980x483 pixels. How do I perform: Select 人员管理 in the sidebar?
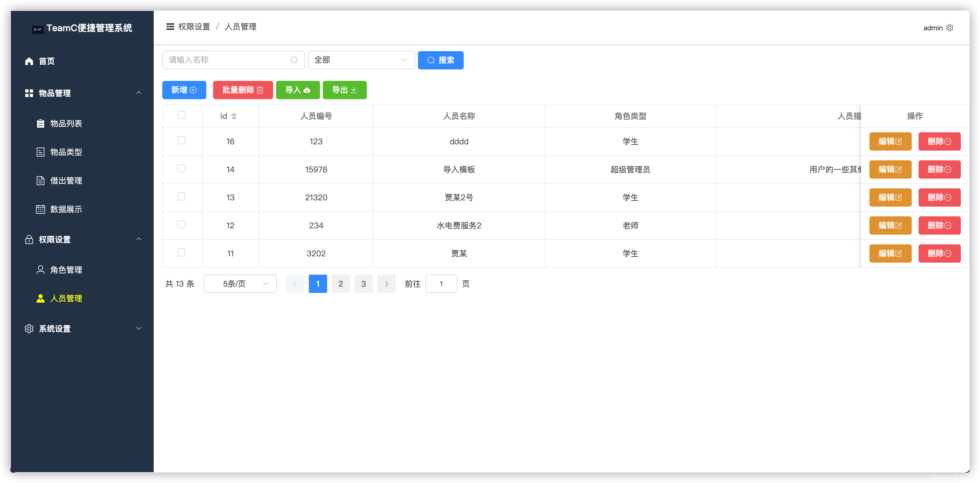pos(82,298)
